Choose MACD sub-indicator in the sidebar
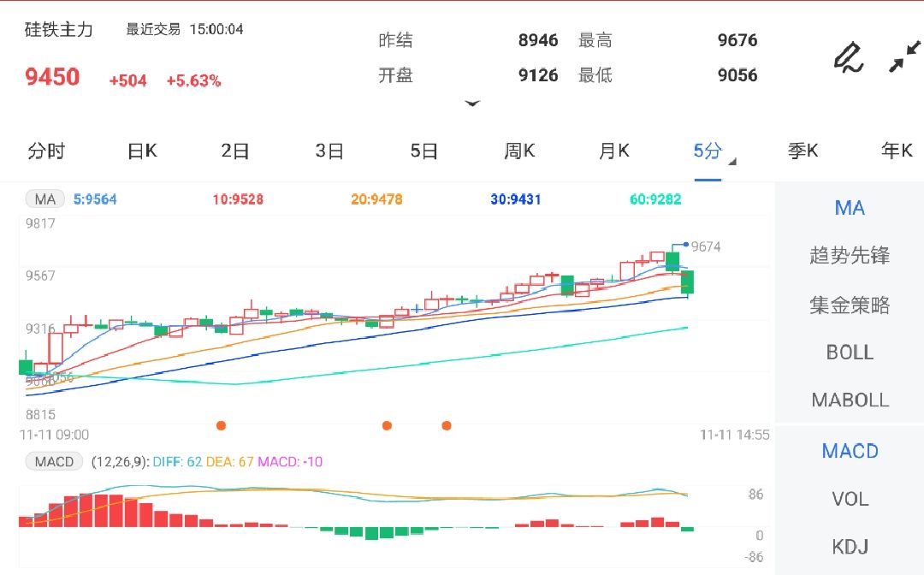The image size is (924, 575). pyautogui.click(x=850, y=451)
